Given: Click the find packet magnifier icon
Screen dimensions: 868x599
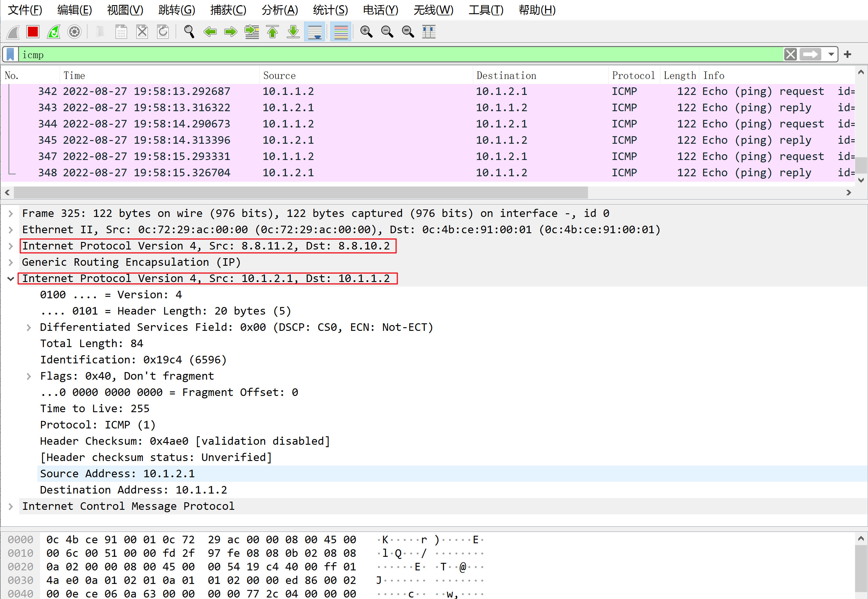Looking at the screenshot, I should [x=189, y=32].
